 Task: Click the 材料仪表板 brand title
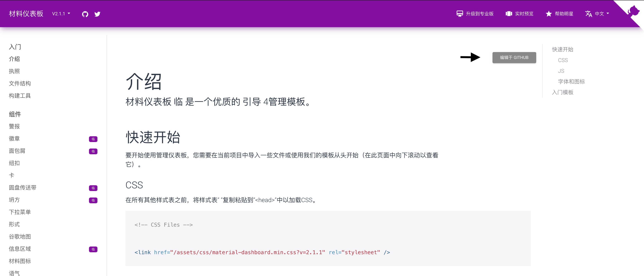(26, 14)
